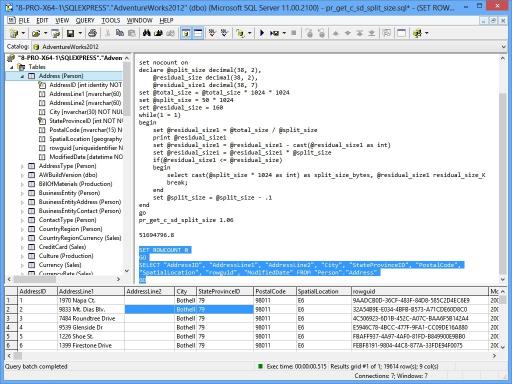The image size is (512, 384).
Task: Click the Save floppy disk icon
Action: tap(70, 33)
